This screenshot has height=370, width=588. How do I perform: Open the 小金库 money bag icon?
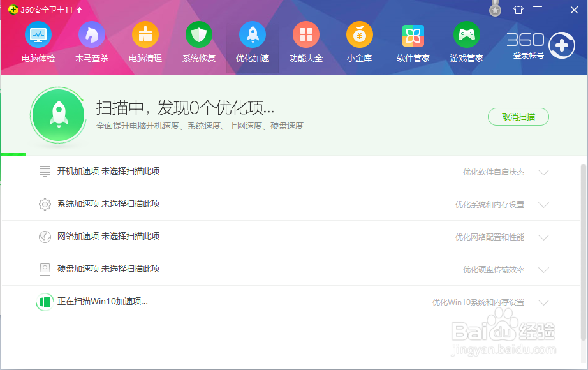(360, 34)
